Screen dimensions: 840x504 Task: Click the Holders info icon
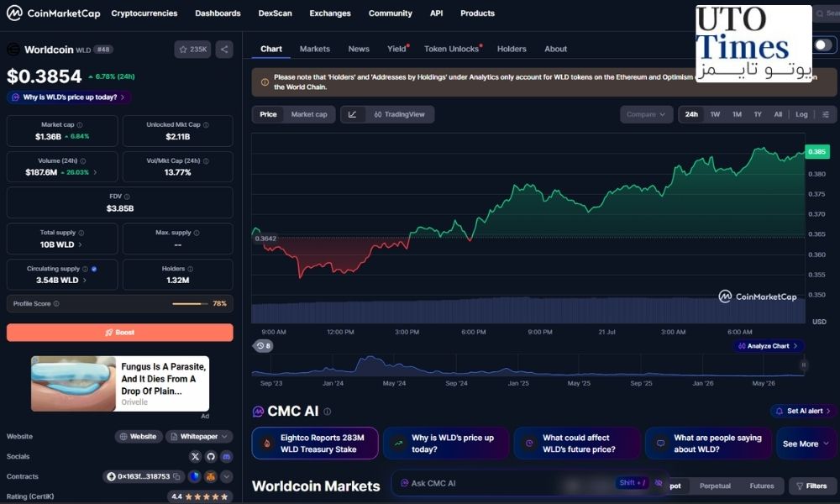[x=190, y=269]
